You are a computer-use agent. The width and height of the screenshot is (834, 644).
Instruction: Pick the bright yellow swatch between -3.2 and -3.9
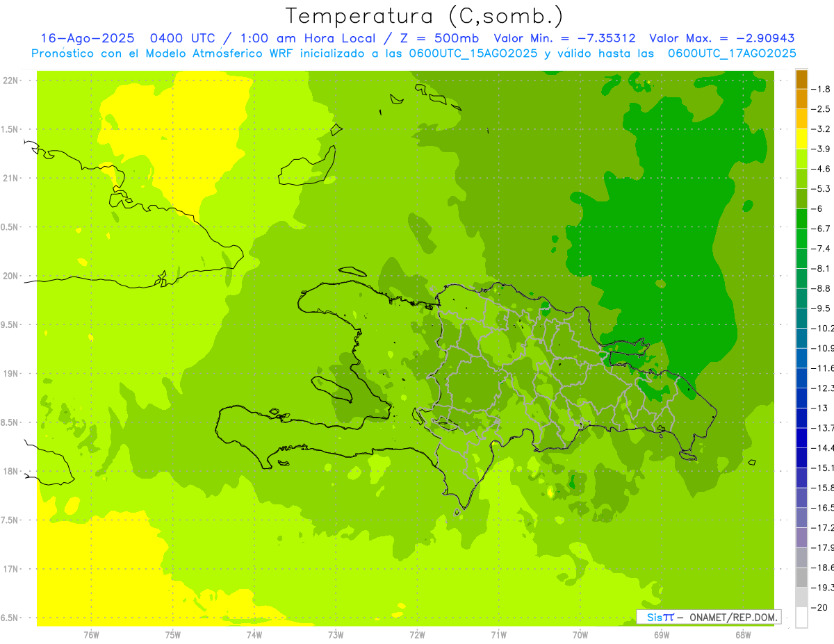801,139
